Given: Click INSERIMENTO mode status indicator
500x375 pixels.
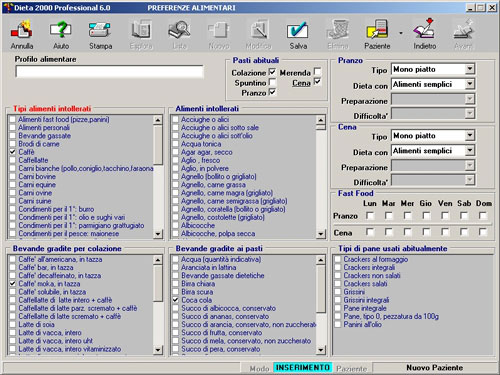Looking at the screenshot, I should [303, 367].
